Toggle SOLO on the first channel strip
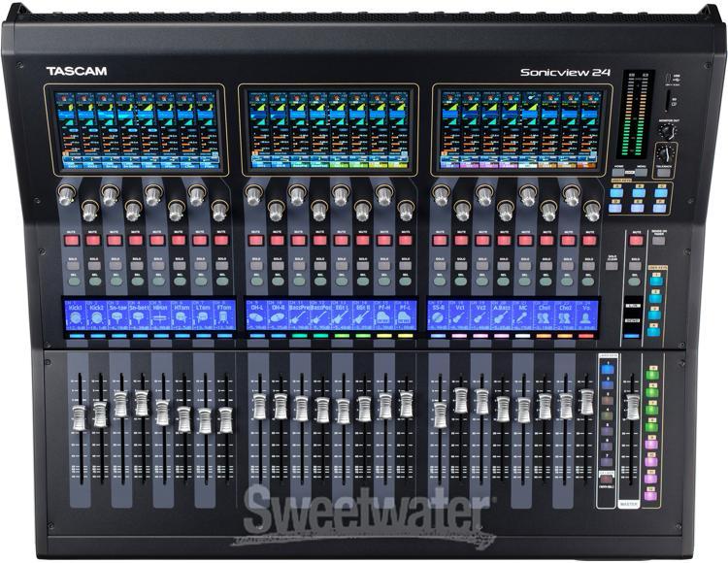 point(71,264)
